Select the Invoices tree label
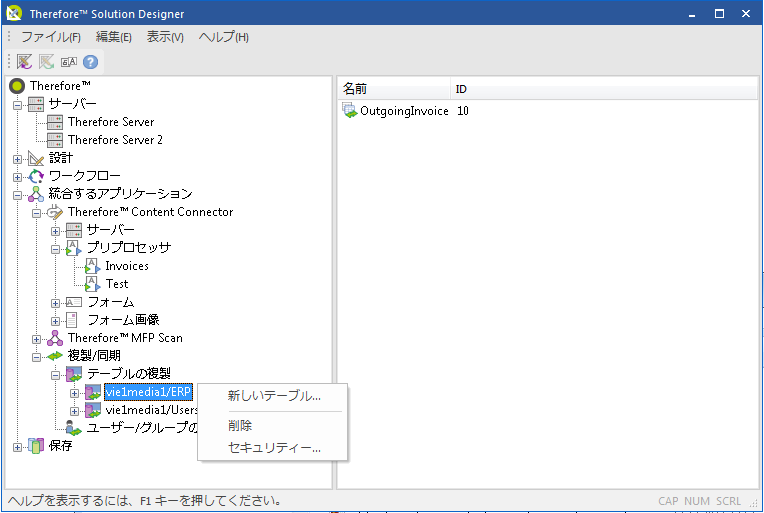Image resolution: width=764 pixels, height=513 pixels. (127, 266)
